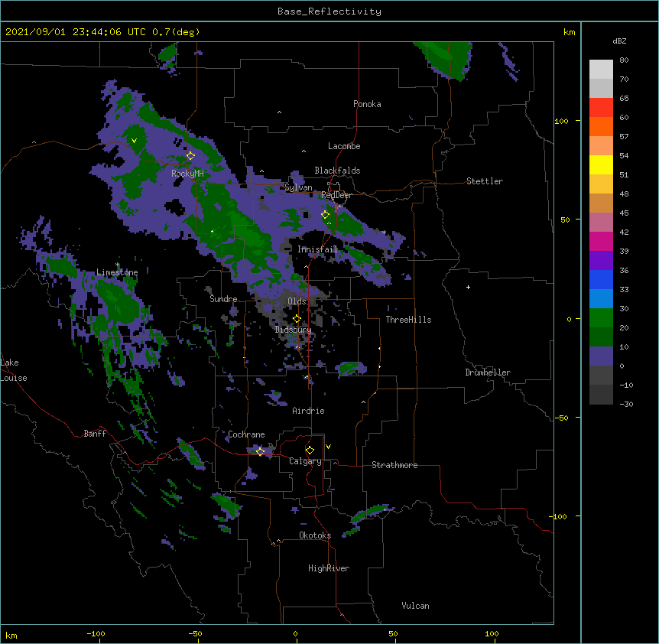The width and height of the screenshot is (659, 644).
Task: Select the bright green 20-30 dBZ legend swatch
Action: pyautogui.click(x=601, y=318)
